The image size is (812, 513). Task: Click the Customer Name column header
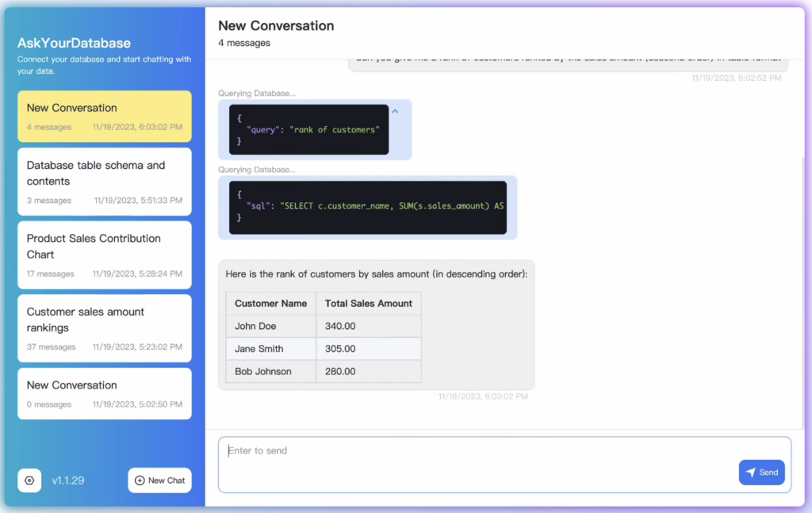270,304
